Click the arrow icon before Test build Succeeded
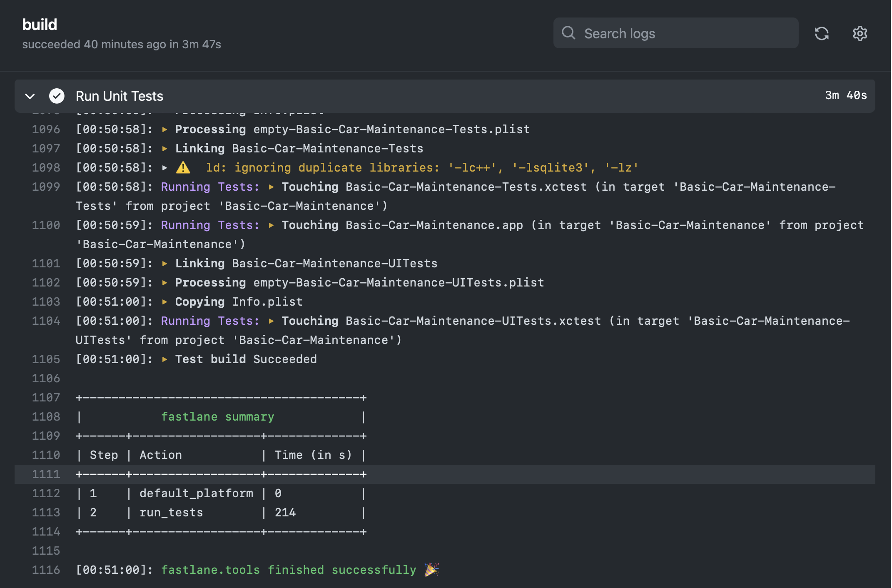 pos(164,359)
